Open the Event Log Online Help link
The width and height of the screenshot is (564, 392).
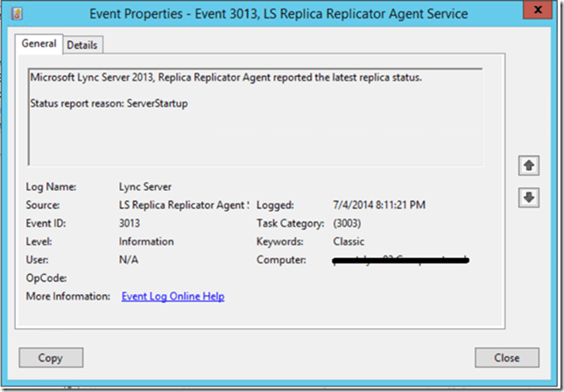[x=173, y=297]
